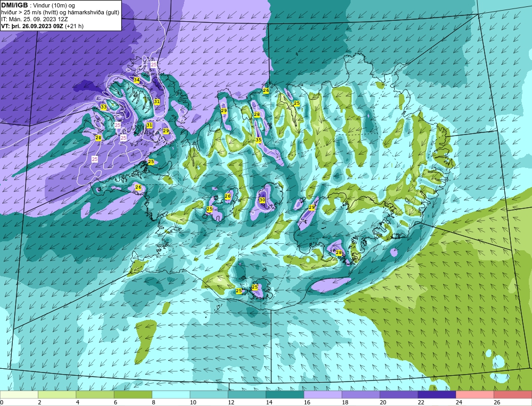
Task: Click the yellow 35 max gust label
Action: (x=259, y=140)
